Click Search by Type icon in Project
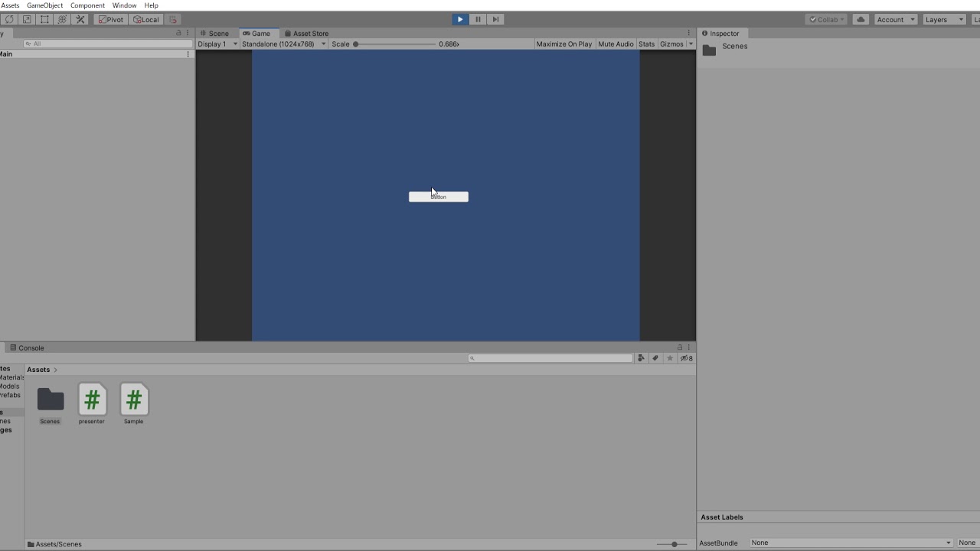 pos(641,358)
